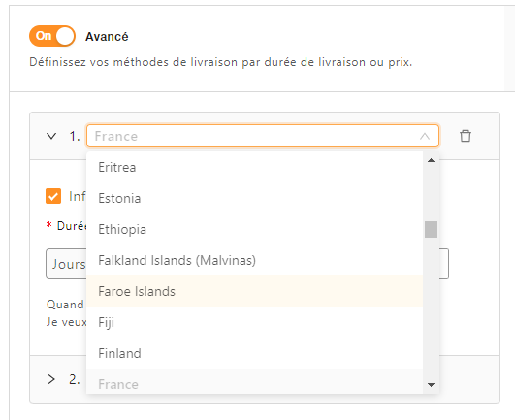This screenshot has height=420, width=515.
Task: Choose Fiji from the dropdown
Action: tap(254, 322)
